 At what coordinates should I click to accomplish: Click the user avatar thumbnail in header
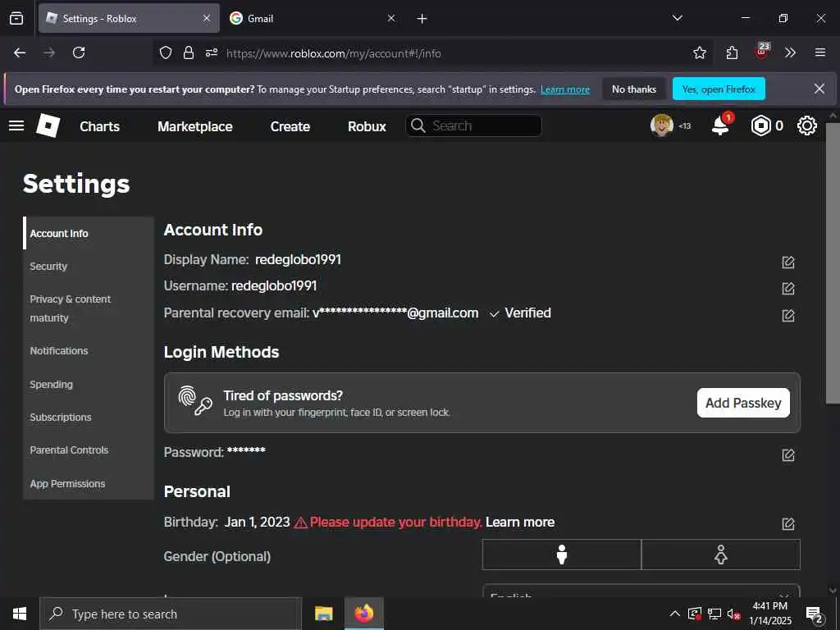[662, 126]
